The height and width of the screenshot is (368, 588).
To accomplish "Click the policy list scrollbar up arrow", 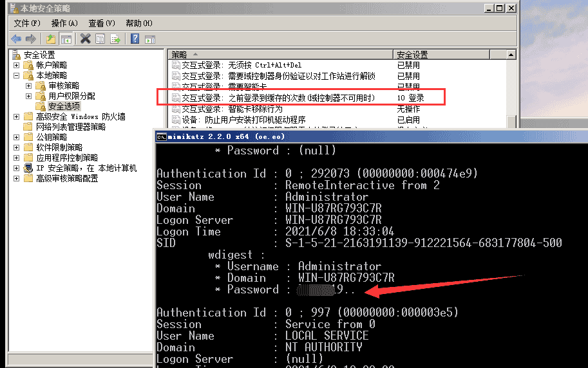I will tap(511, 55).
